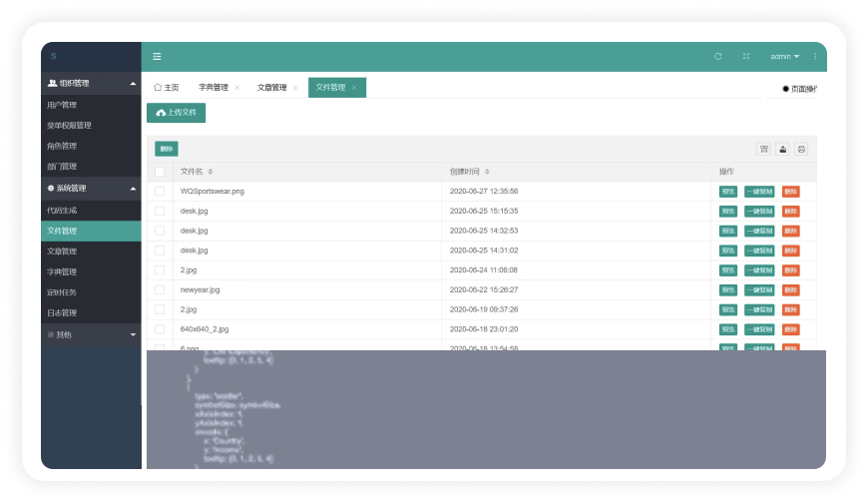
Task: Switch to the 字典管理 tab
Action: [x=214, y=88]
